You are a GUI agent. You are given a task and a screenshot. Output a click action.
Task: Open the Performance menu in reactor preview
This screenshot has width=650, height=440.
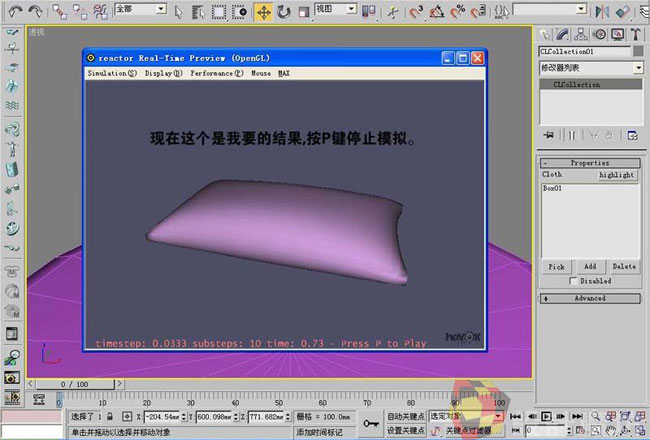[217, 73]
